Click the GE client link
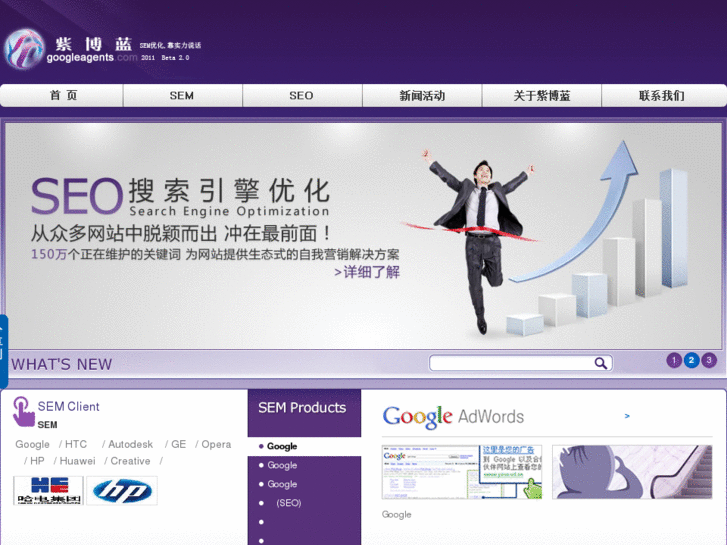Image resolution: width=727 pixels, height=545 pixels. (x=179, y=444)
